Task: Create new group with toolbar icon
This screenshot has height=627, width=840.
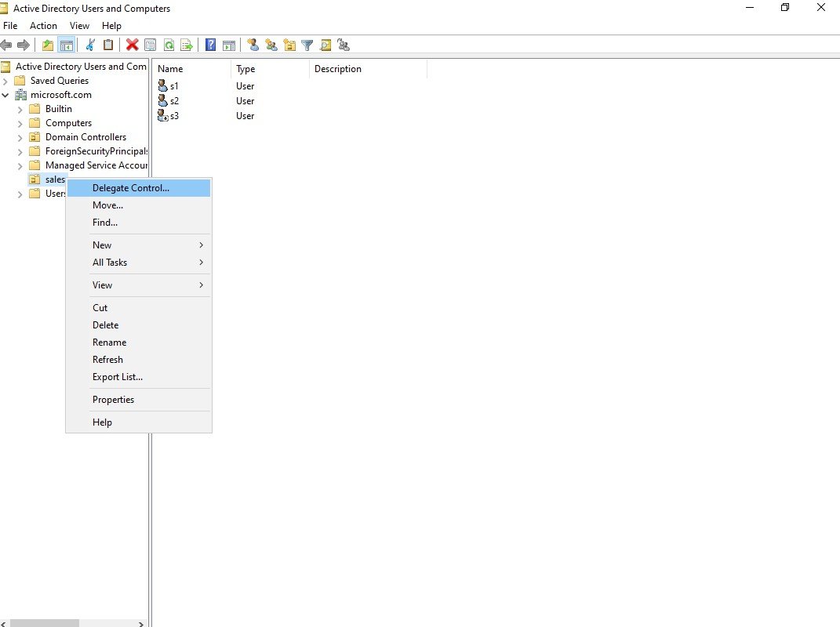Action: [x=271, y=45]
